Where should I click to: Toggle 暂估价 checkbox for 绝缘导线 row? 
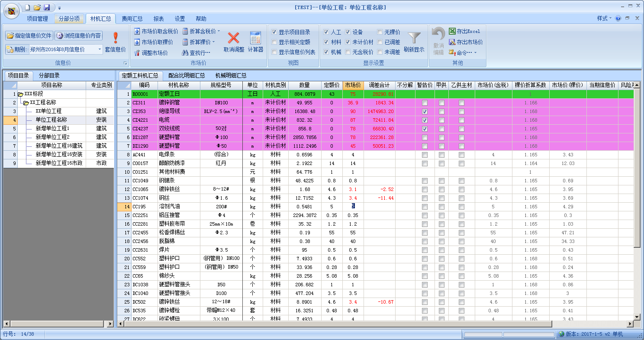click(425, 111)
